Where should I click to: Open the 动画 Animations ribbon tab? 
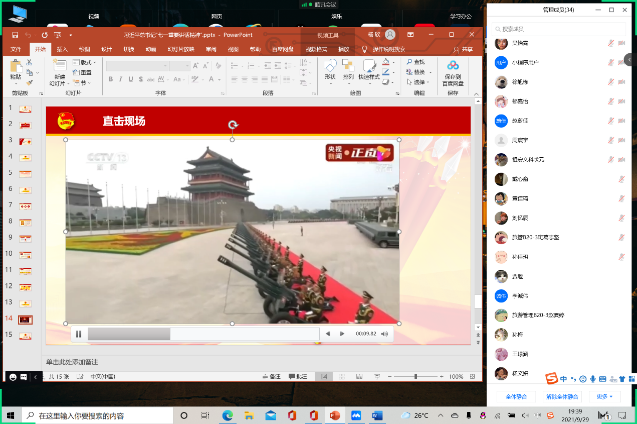(151, 49)
